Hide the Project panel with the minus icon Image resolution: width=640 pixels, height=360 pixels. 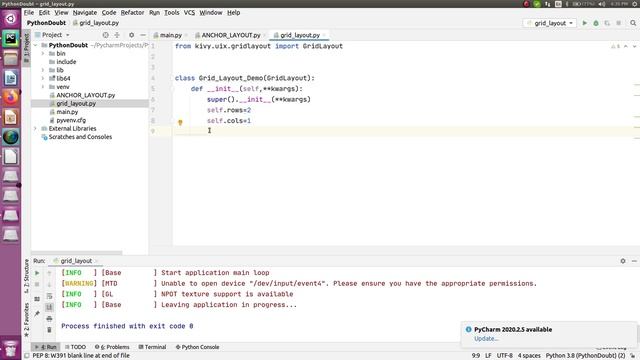point(142,35)
